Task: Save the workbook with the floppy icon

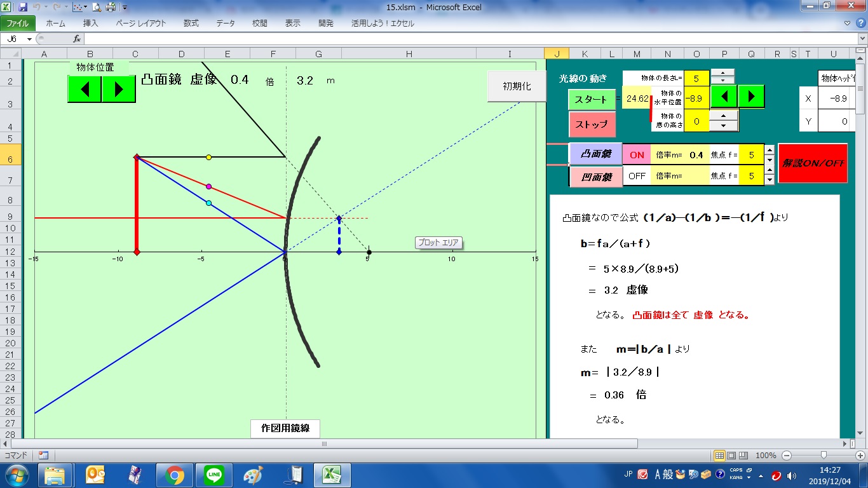Action: tap(23, 8)
